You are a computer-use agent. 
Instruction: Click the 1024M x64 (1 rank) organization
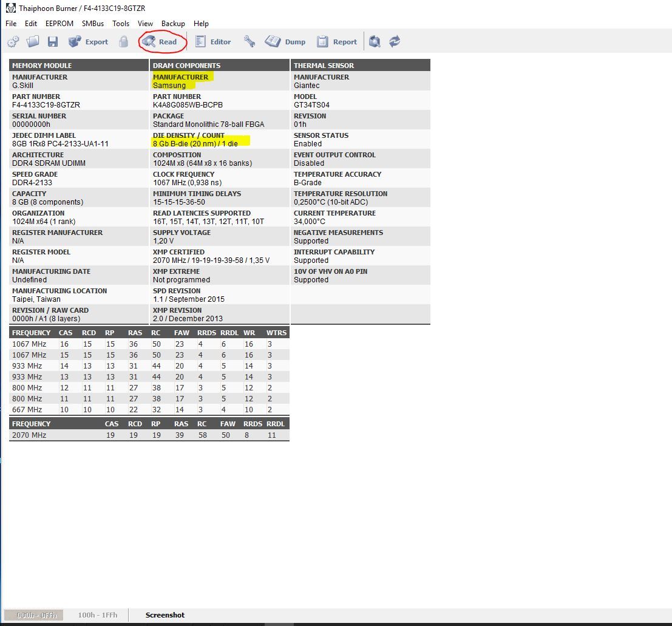tap(44, 221)
